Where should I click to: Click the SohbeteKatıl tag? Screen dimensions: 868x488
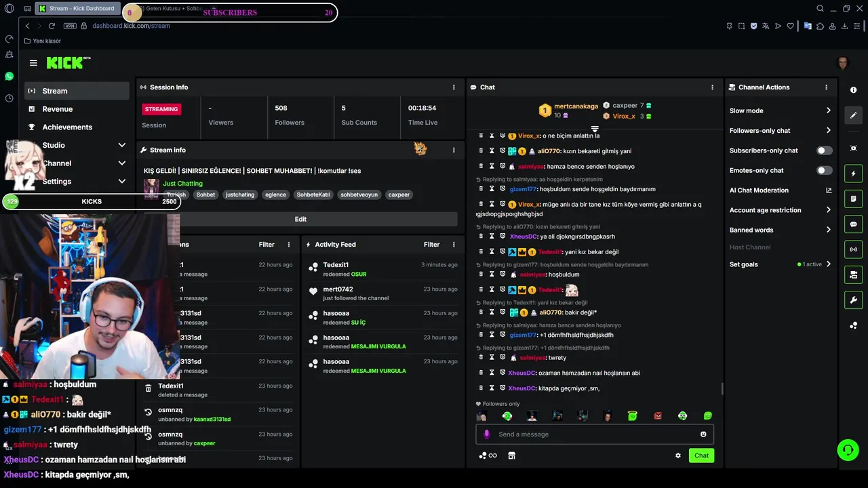point(313,195)
